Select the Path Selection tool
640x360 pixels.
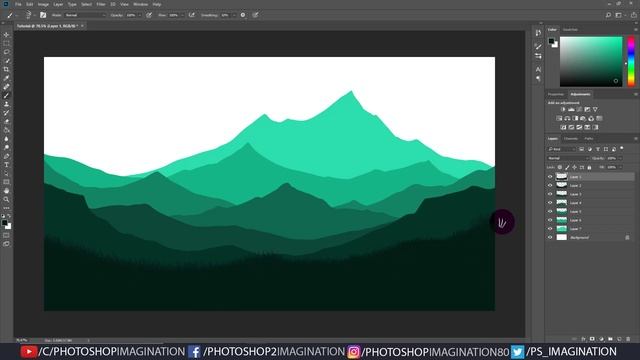[x=6, y=173]
